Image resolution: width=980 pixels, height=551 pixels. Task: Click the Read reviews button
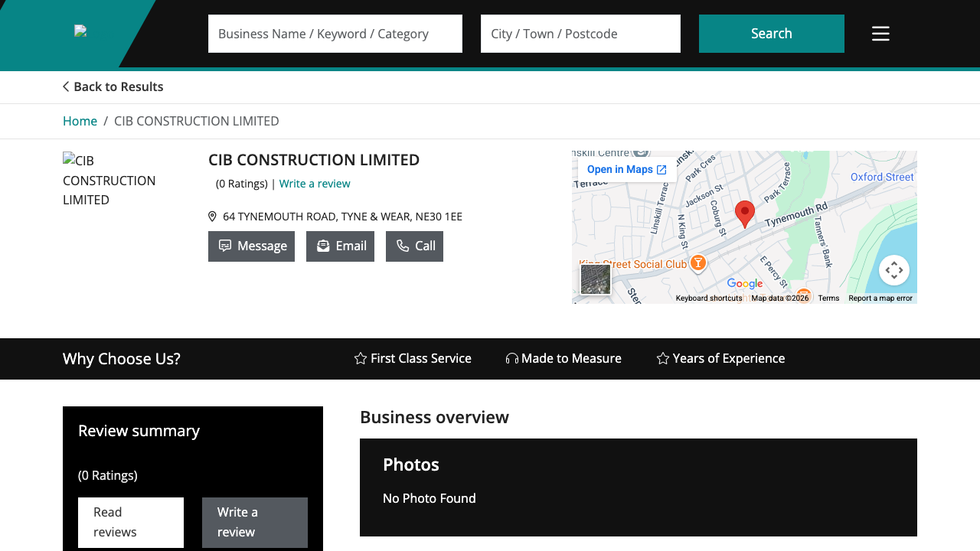pos(130,522)
